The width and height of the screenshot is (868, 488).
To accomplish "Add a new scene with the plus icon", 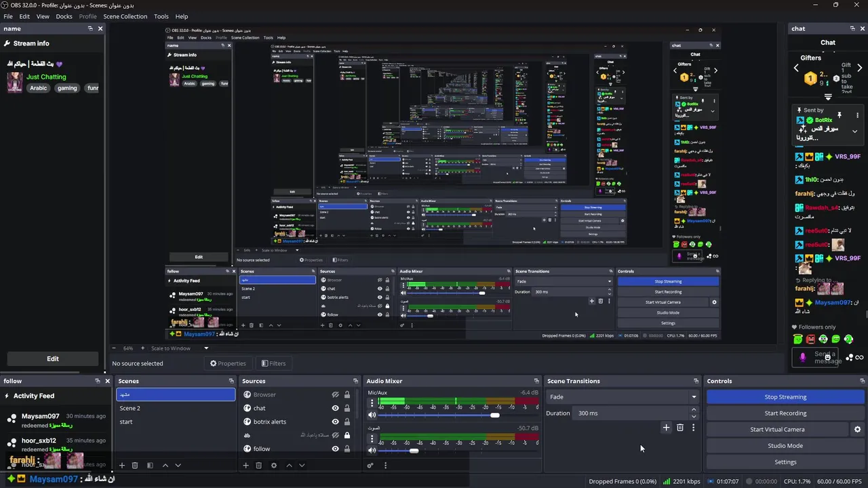I will coord(122,466).
